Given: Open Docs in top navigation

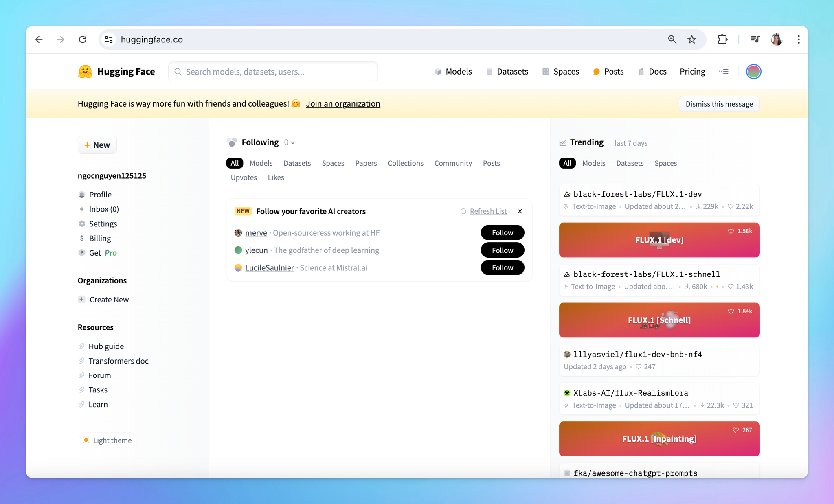Looking at the screenshot, I should [x=652, y=72].
